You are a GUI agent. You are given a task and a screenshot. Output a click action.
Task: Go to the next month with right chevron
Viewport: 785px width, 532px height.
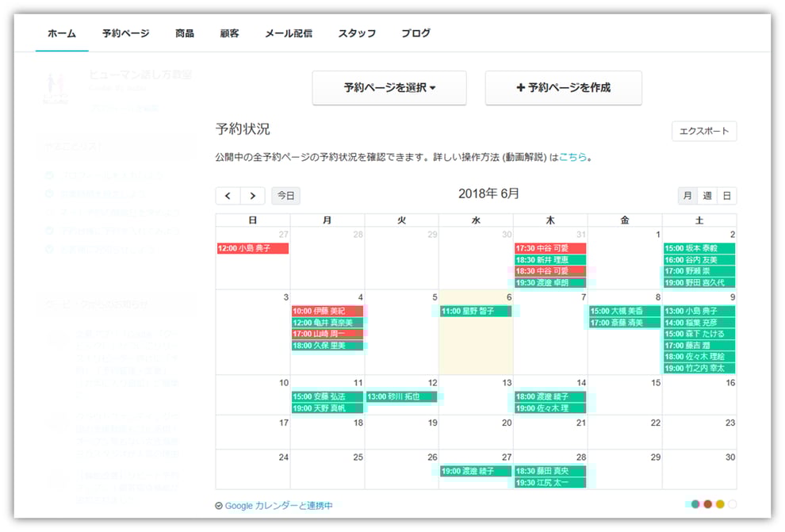[x=252, y=196]
